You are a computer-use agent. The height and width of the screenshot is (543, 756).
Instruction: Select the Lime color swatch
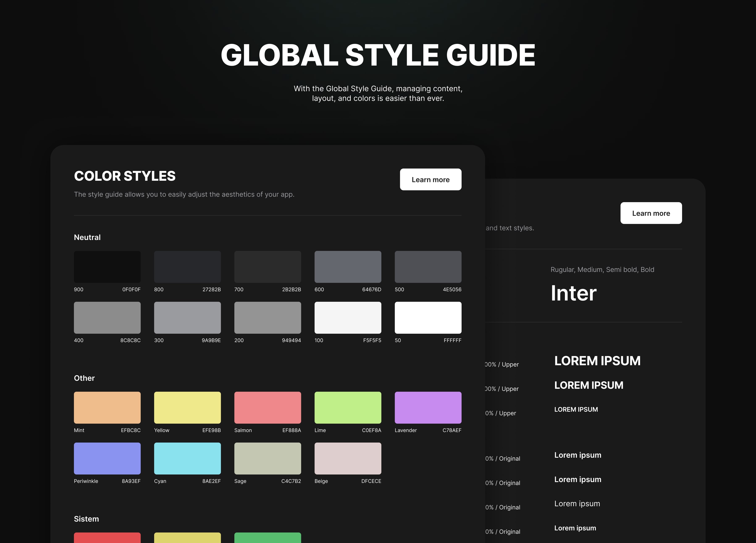click(x=348, y=408)
